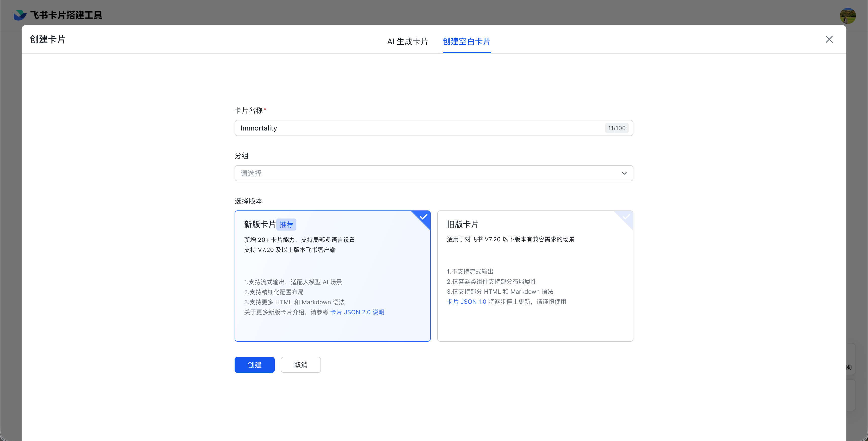Click text 1.不支持流式输出
The image size is (868, 441).
click(x=470, y=271)
